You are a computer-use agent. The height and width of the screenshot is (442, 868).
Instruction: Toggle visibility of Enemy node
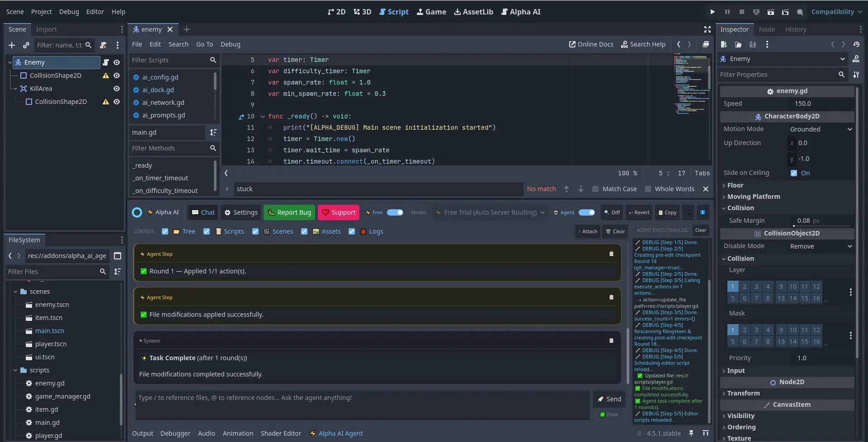(x=117, y=62)
